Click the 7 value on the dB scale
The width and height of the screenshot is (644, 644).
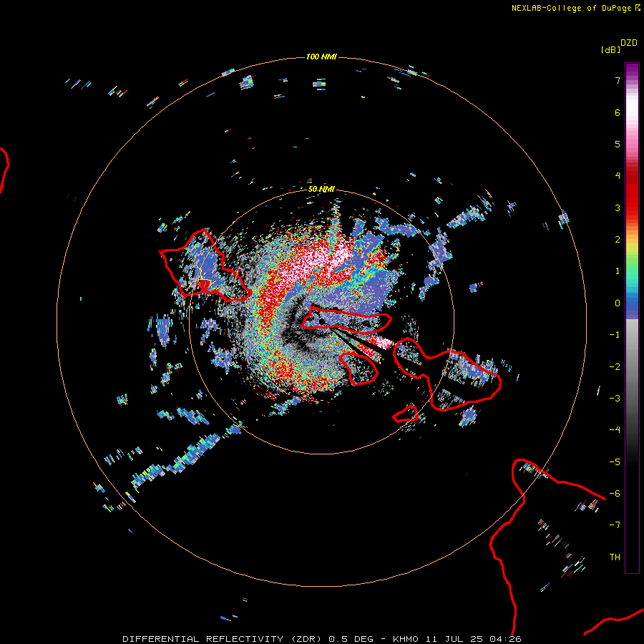[x=618, y=80]
